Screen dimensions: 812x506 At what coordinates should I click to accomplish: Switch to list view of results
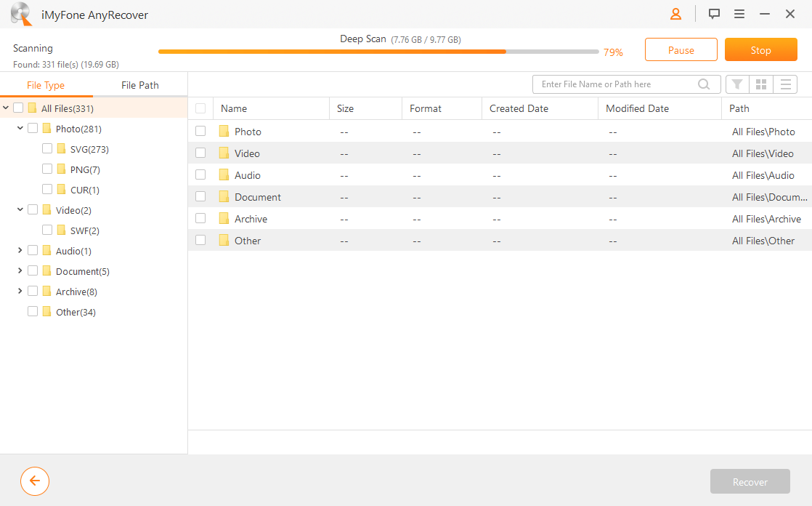785,84
